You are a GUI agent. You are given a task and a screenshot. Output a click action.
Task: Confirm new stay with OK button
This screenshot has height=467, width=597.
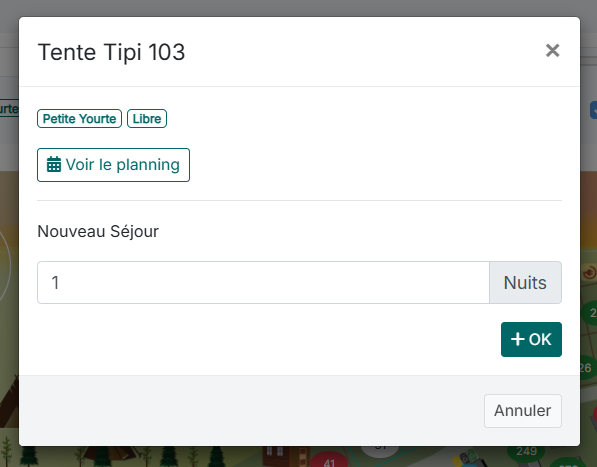tap(531, 339)
